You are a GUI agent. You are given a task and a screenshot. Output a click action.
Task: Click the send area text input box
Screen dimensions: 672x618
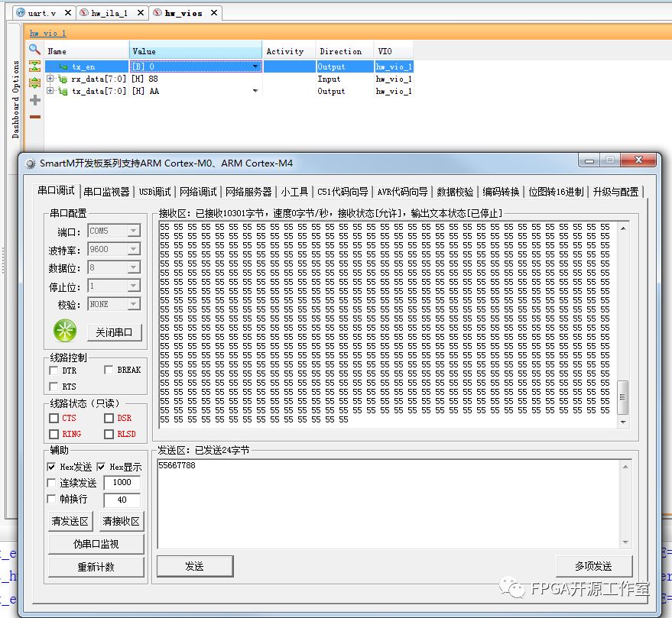390,503
